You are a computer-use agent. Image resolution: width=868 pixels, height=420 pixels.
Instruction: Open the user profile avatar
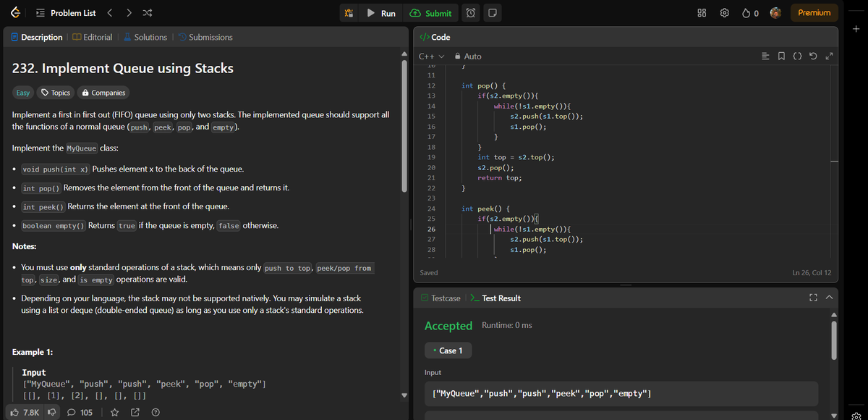pyautogui.click(x=776, y=13)
